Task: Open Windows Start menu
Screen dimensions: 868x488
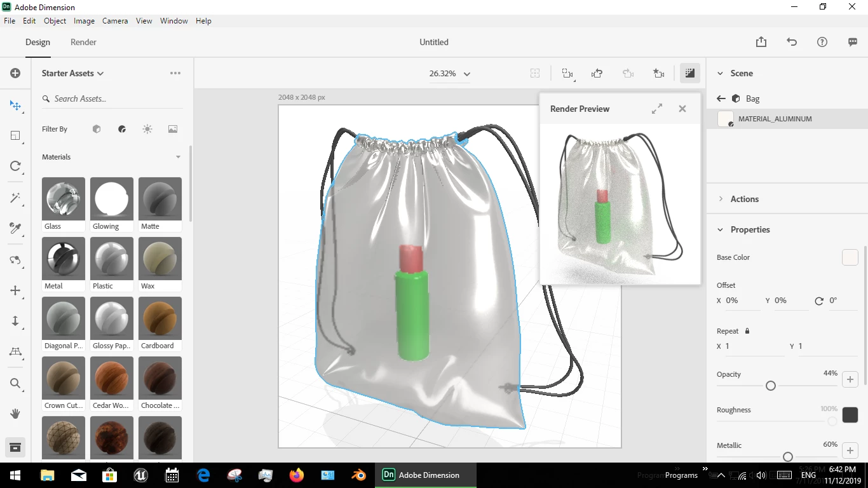Action: point(15,475)
